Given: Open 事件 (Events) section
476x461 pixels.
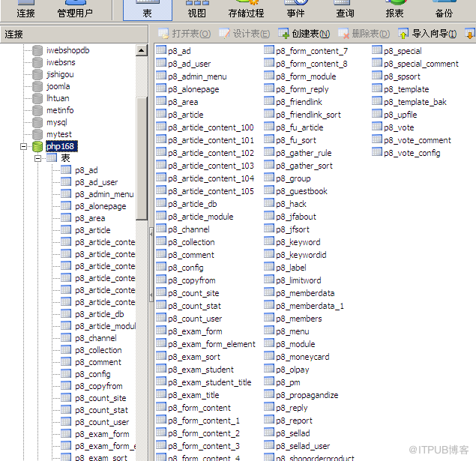Looking at the screenshot, I should tap(295, 10).
